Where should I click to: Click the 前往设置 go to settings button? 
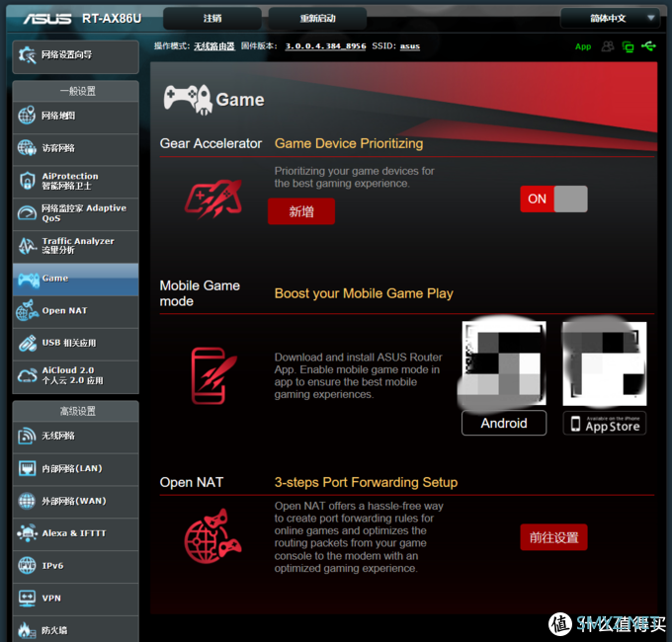553,537
